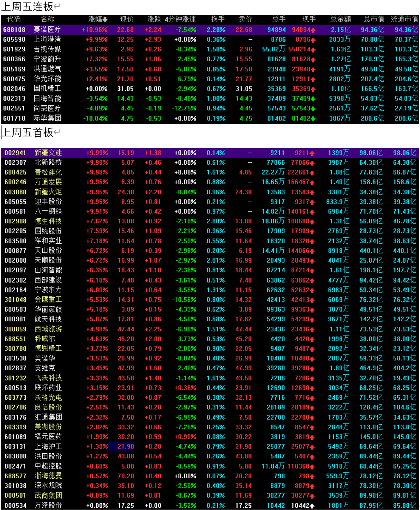This screenshot has width=420, height=510.
Task: Select the 西部建设 stock name
Action: pos(48,280)
